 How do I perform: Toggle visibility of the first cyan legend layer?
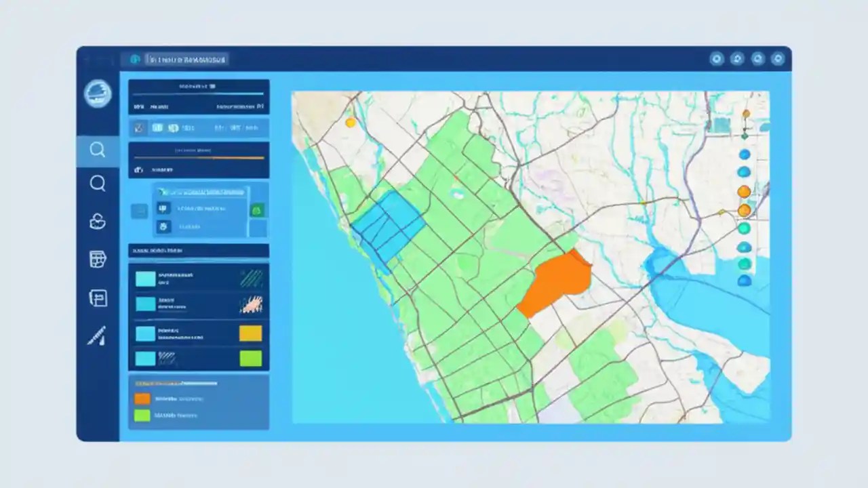pyautogui.click(x=145, y=277)
